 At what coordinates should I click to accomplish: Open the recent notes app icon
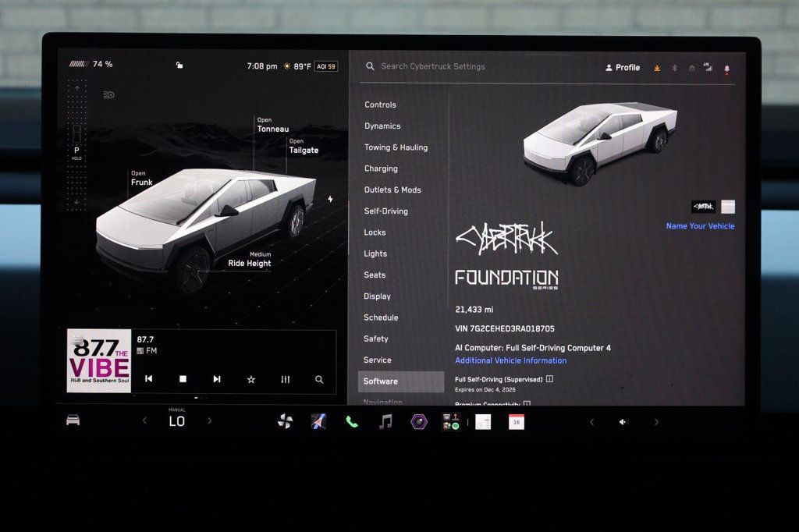pos(482,422)
